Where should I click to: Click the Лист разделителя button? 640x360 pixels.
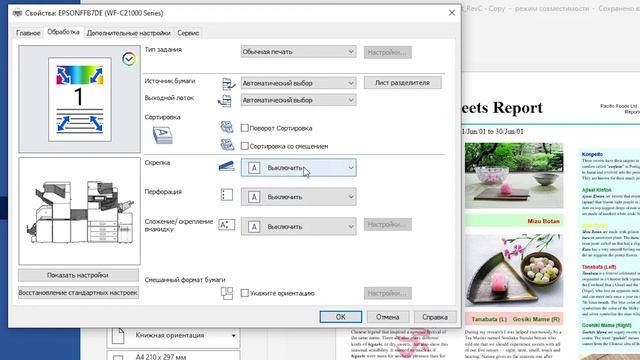402,82
